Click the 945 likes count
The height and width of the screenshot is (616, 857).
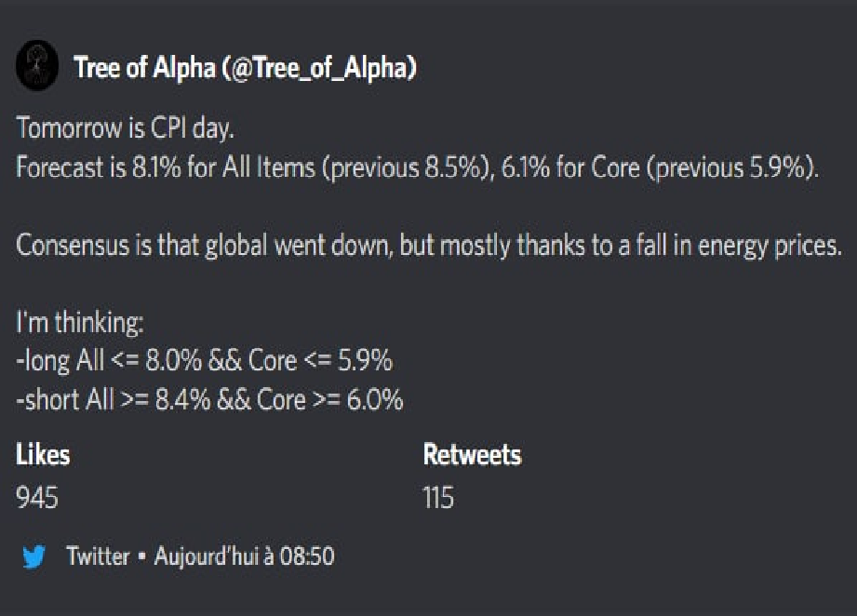pyautogui.click(x=36, y=498)
